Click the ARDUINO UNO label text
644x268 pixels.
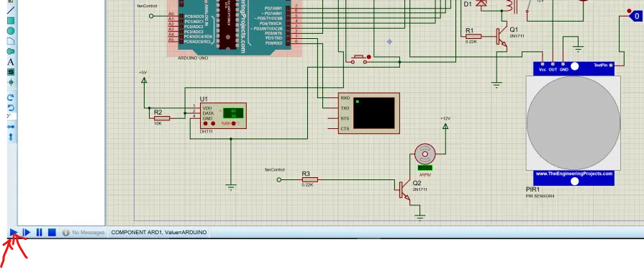coord(193,58)
